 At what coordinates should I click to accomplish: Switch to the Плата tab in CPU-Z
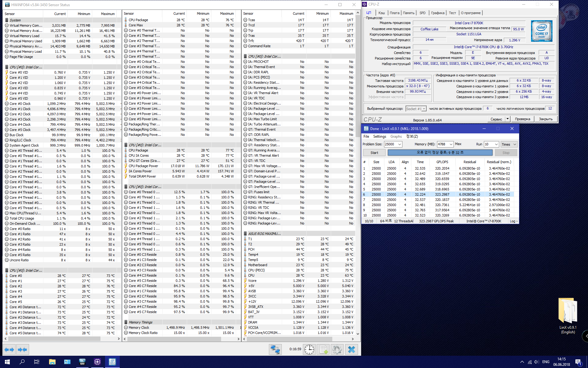pyautogui.click(x=394, y=13)
